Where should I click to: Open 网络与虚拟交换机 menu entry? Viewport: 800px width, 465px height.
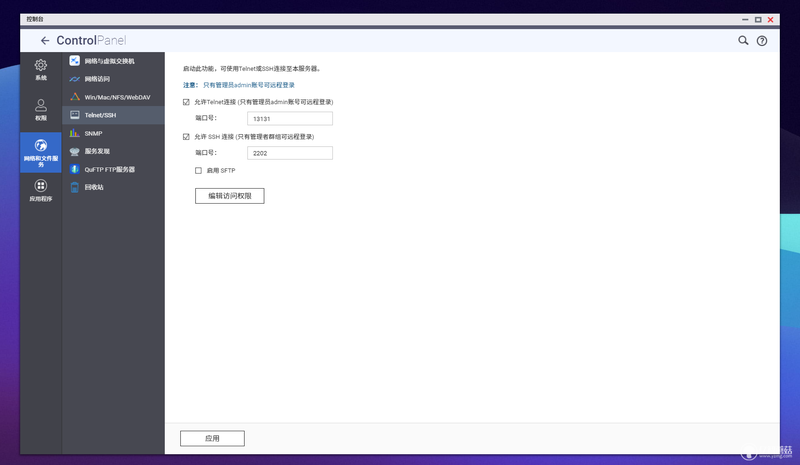click(x=113, y=61)
